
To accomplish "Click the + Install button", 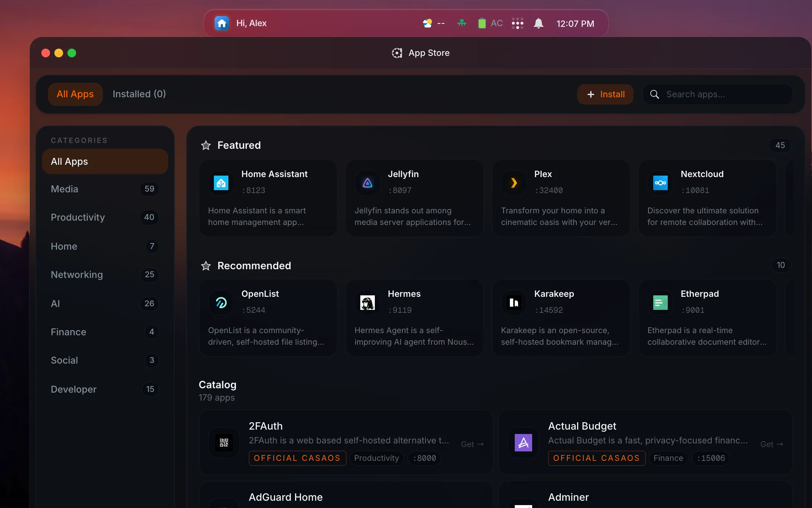I will (x=605, y=94).
